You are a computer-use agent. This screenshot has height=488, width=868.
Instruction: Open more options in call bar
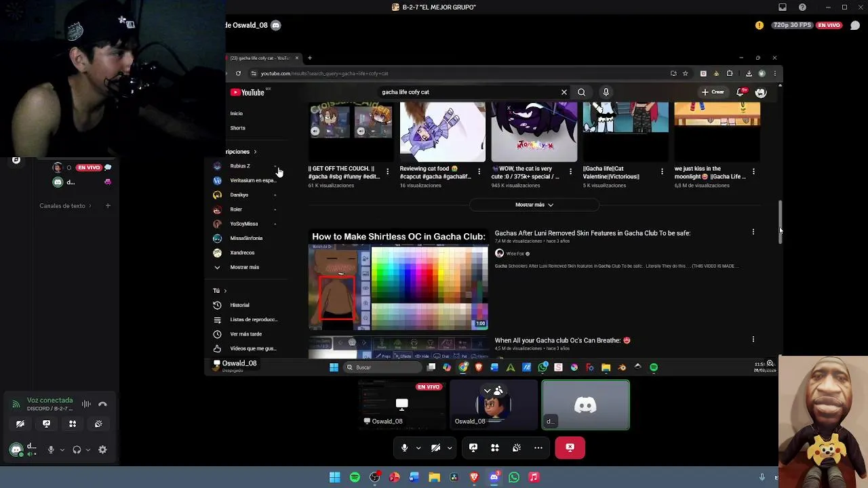click(x=538, y=447)
